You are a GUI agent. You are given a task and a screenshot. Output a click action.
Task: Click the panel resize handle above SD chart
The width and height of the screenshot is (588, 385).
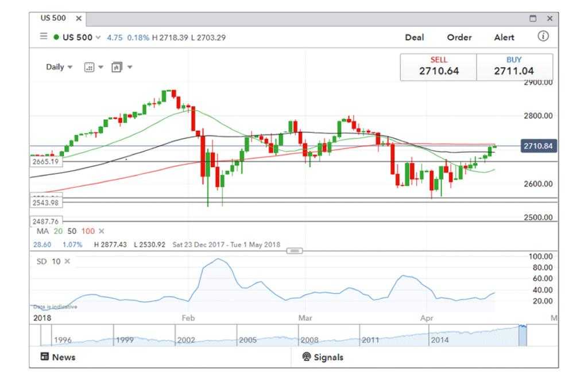point(294,251)
